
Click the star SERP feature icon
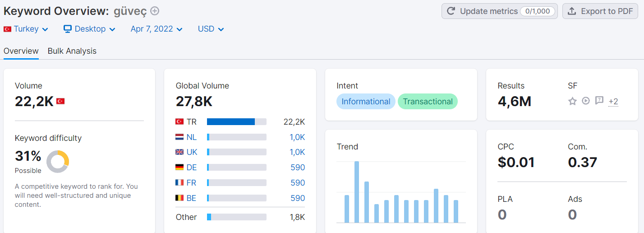click(572, 101)
